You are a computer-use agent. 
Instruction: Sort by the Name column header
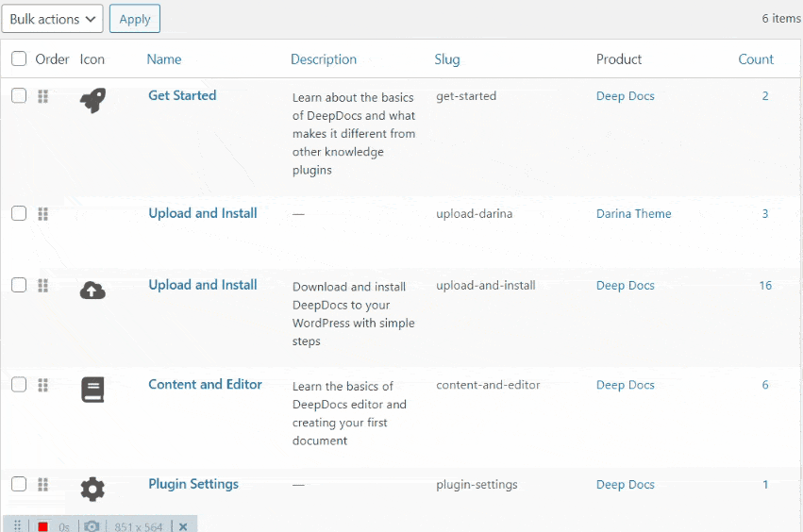click(164, 59)
